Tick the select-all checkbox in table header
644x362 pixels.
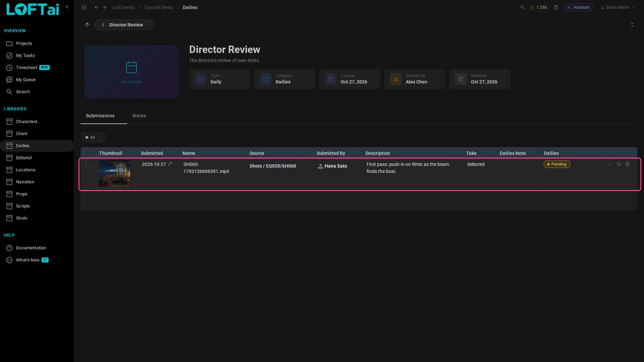pyautogui.click(x=89, y=153)
